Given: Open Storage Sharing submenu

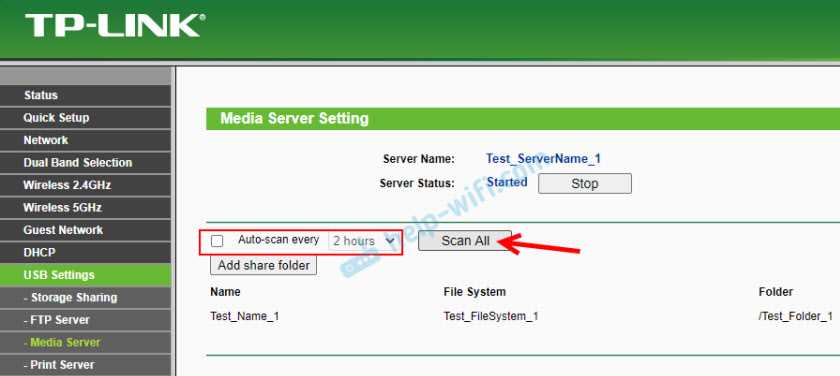Looking at the screenshot, I should 86,298.
